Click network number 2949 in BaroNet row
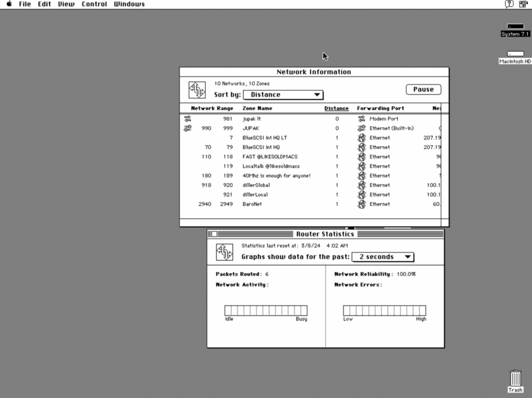 (227, 204)
